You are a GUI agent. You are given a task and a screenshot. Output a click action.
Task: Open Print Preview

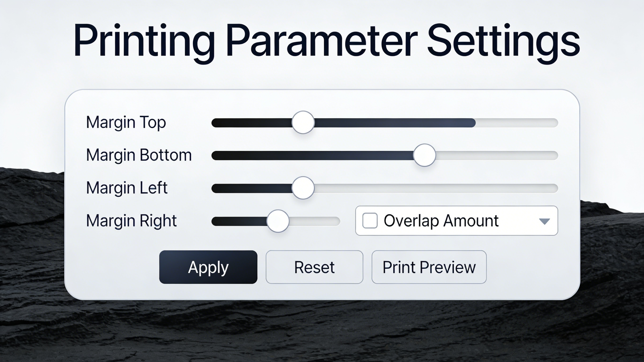pyautogui.click(x=429, y=267)
